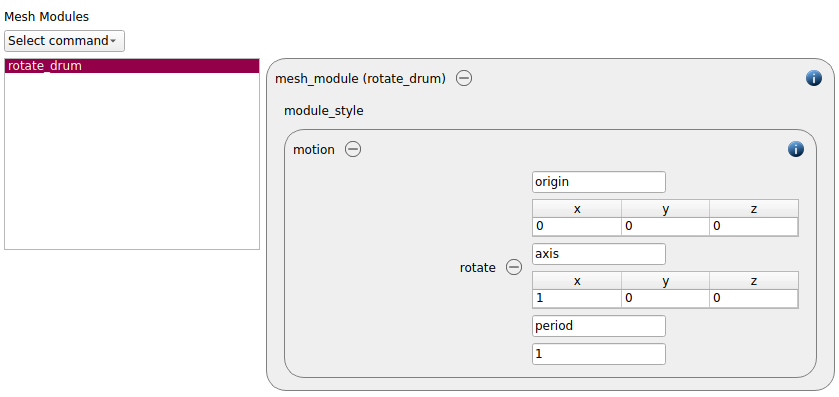Click the origin table x column header
Screen dimensions: 839x397
point(577,209)
